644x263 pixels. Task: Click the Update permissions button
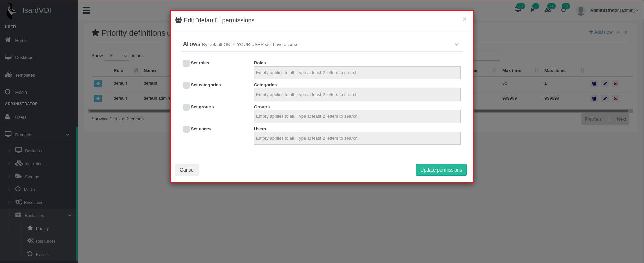[x=441, y=170]
